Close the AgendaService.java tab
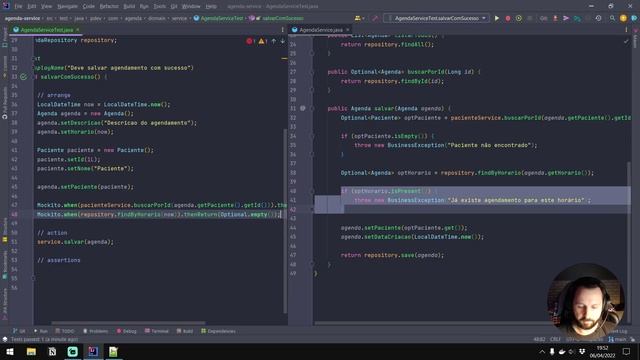Screen dimensions: 640x360 click(x=348, y=30)
